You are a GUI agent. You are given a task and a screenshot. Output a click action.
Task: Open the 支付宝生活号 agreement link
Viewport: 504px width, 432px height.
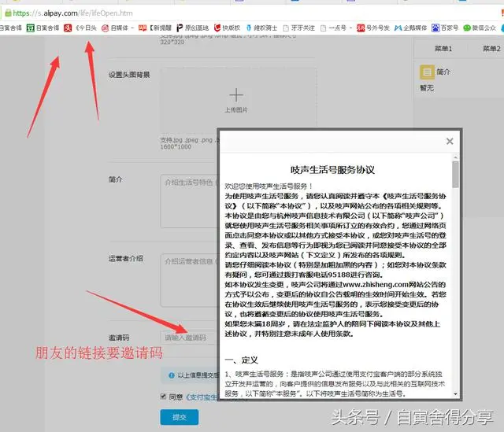[202, 397]
